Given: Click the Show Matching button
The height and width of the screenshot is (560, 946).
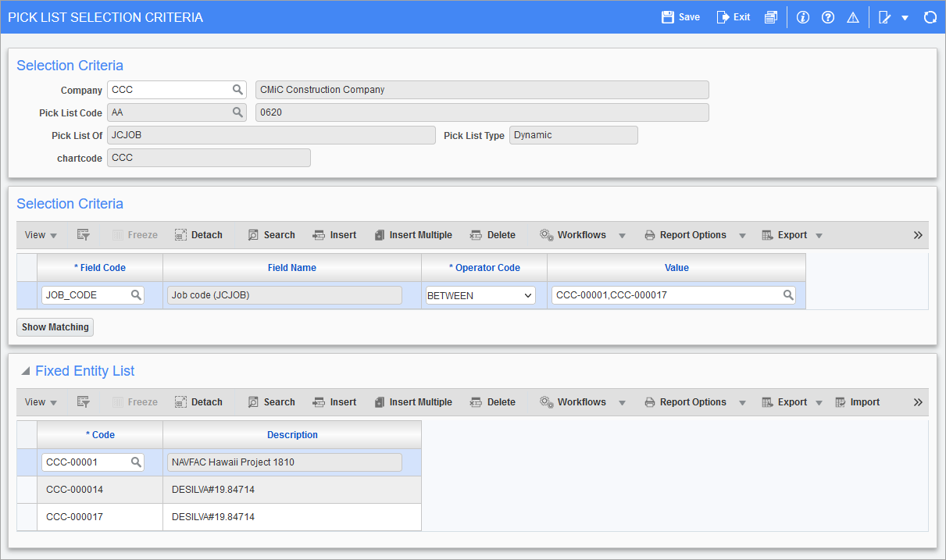Looking at the screenshot, I should 55,326.
